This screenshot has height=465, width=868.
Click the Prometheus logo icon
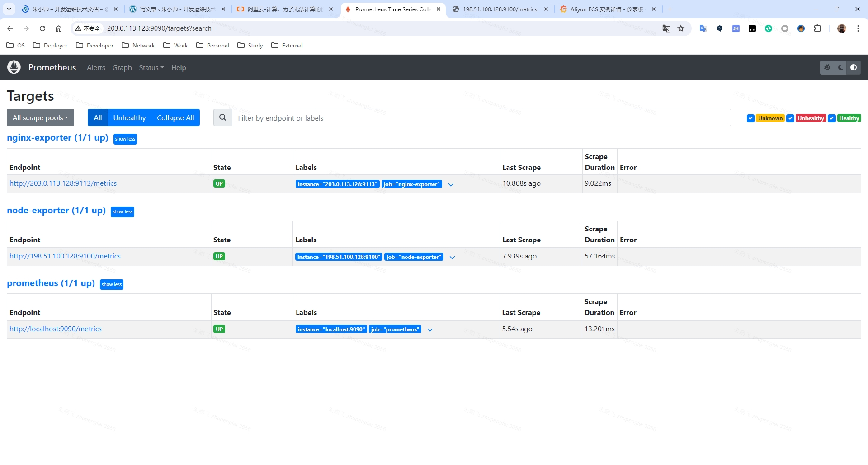point(14,67)
